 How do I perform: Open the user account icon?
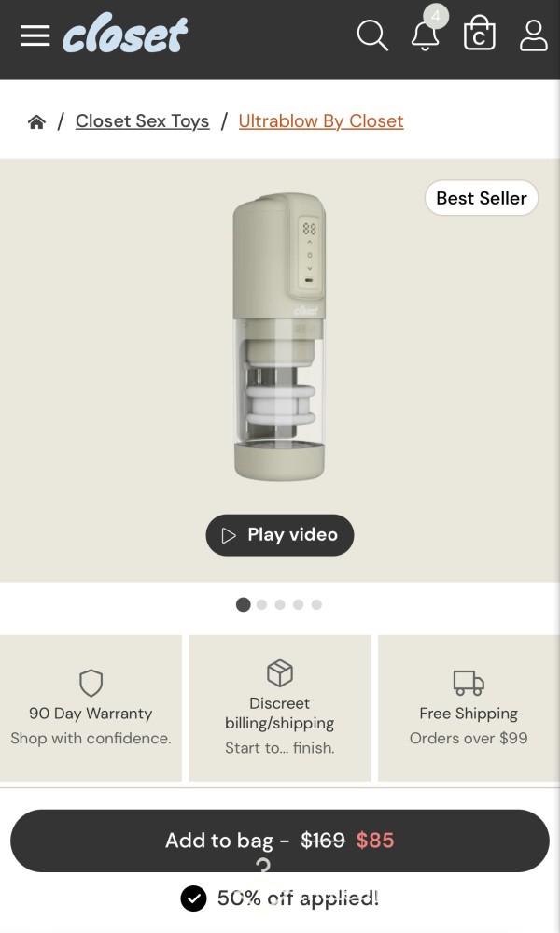(533, 35)
